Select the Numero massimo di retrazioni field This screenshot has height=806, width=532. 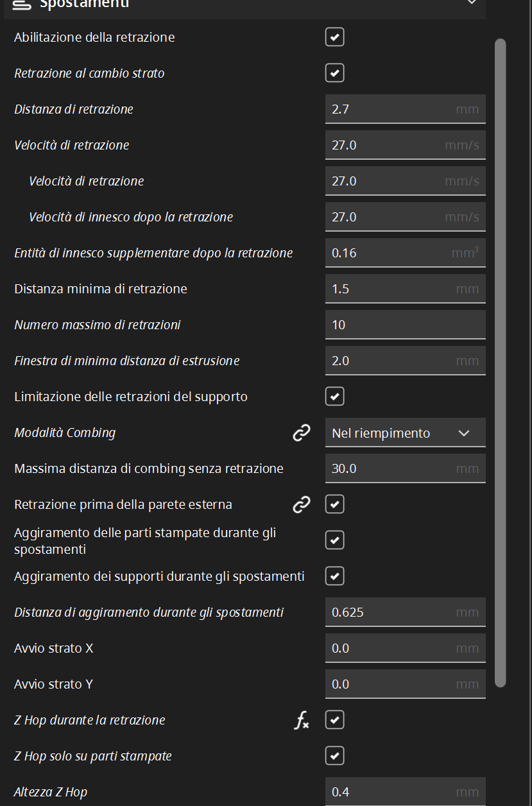point(406,325)
